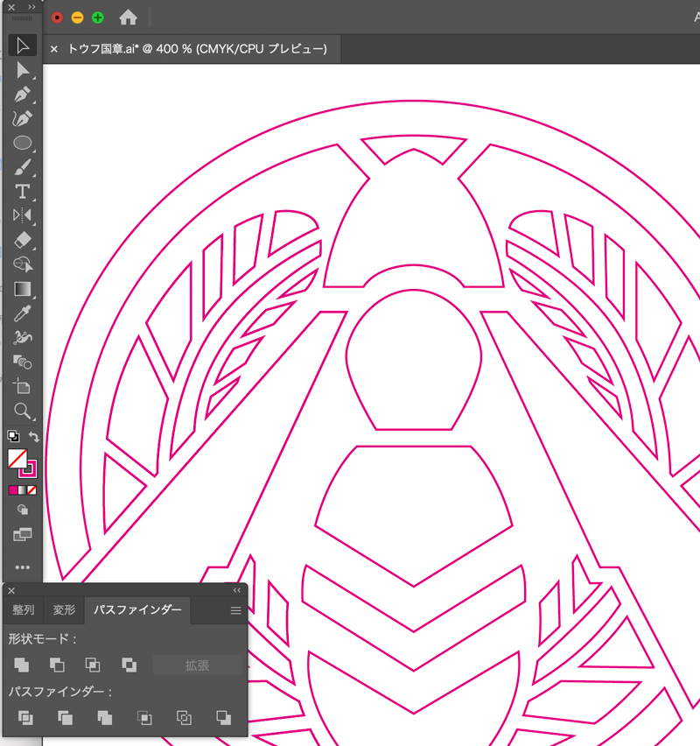Screen dimensions: 700x746
Task: Select the Gradient tool
Action: 23,289
